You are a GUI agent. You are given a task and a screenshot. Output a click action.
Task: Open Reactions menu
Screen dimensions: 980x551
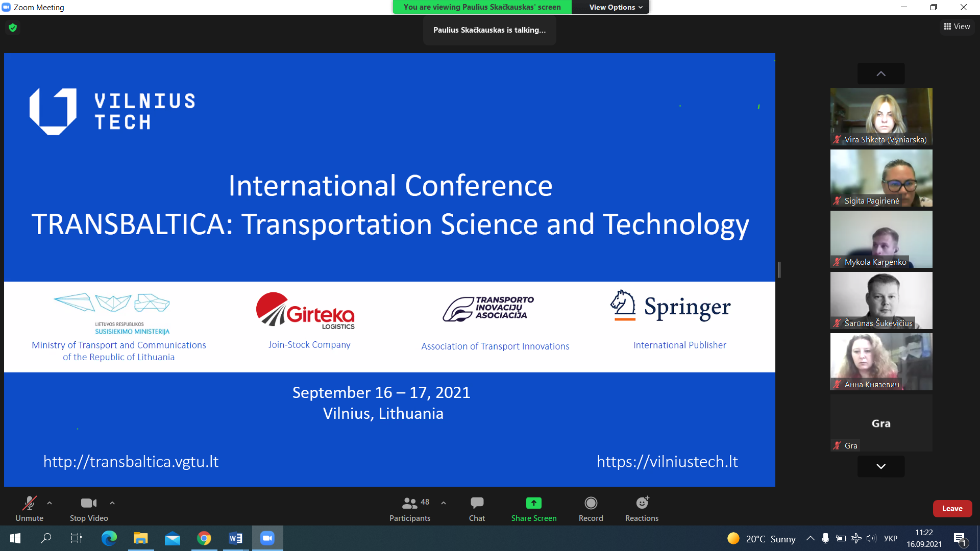642,509
